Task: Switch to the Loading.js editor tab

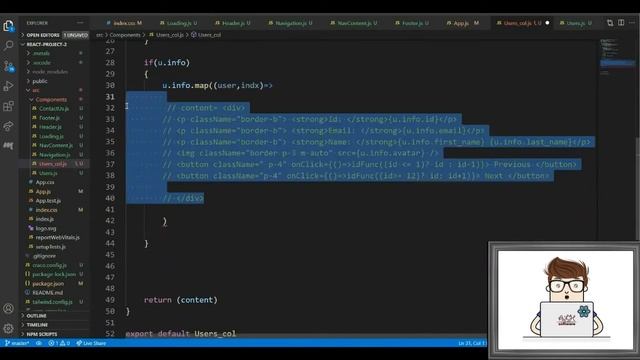Action: 179,23
